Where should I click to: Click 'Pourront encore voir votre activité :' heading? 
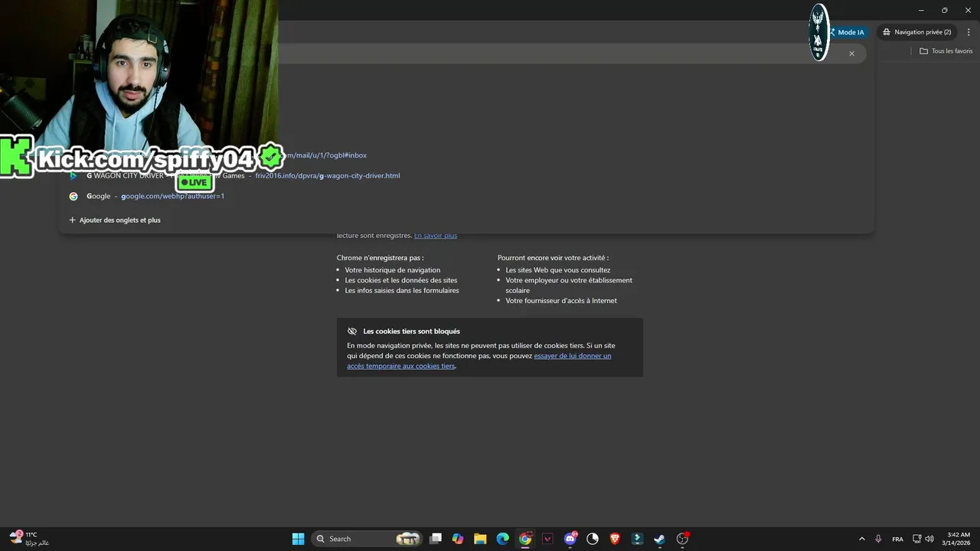click(553, 258)
